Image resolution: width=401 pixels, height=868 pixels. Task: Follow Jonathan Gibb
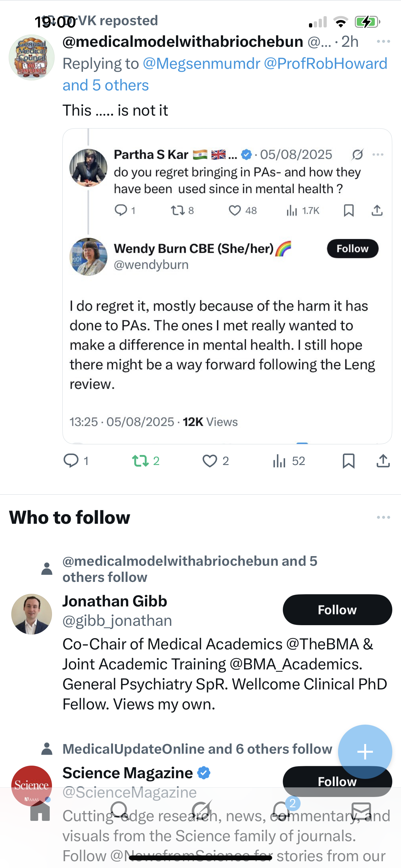(337, 610)
